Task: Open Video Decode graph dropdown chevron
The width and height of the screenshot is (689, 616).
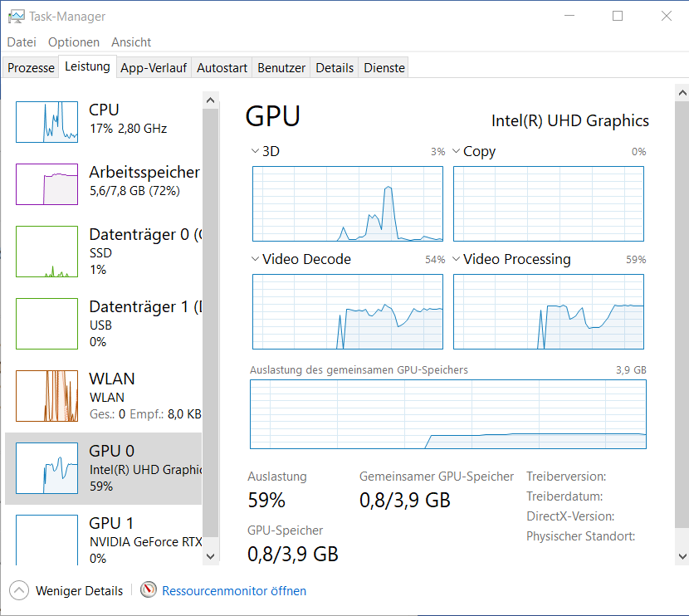Action: [255, 260]
